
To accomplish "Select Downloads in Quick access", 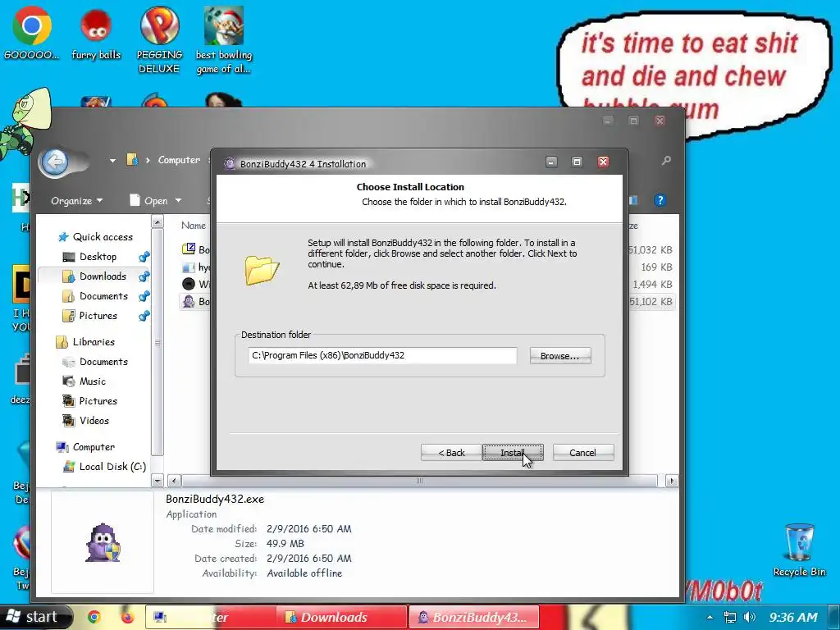I will click(94, 276).
